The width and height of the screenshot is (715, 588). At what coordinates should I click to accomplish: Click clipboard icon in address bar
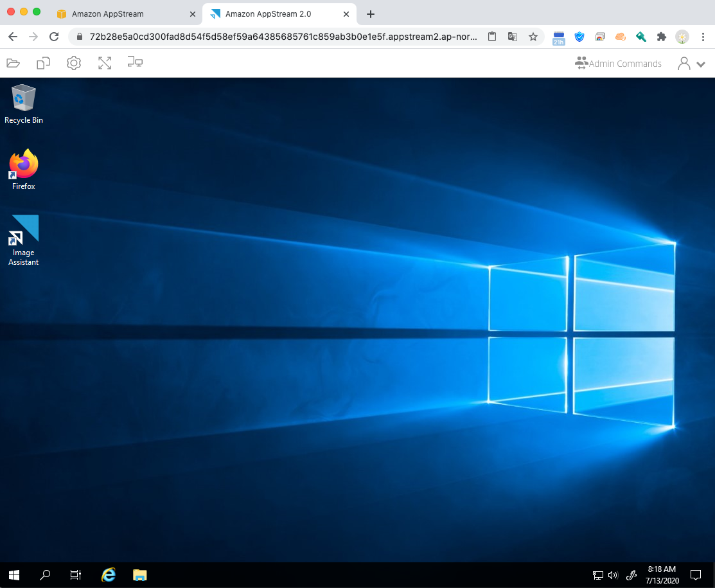[x=492, y=37]
